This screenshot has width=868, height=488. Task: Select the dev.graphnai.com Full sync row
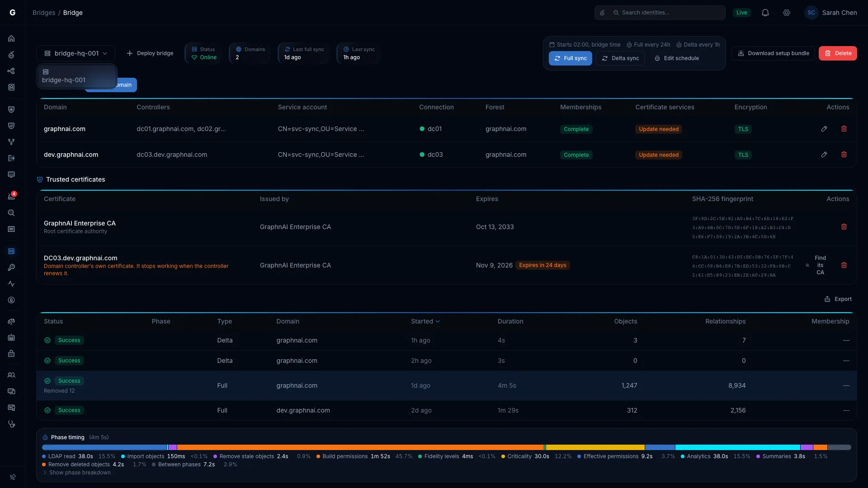pos(447,410)
